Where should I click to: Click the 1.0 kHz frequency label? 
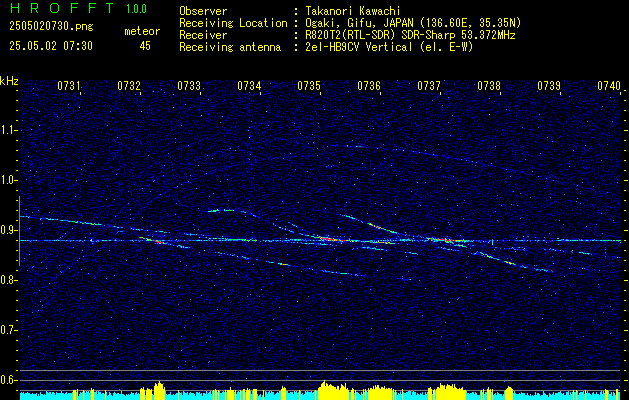(8, 180)
